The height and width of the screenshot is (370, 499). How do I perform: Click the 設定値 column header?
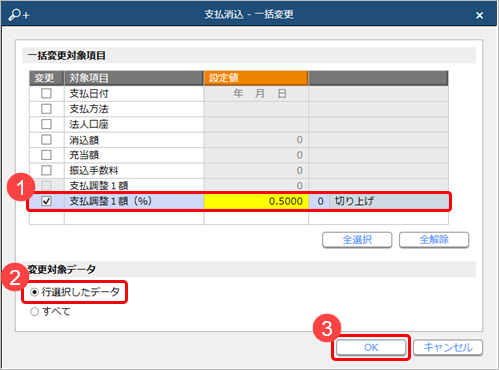(256, 78)
